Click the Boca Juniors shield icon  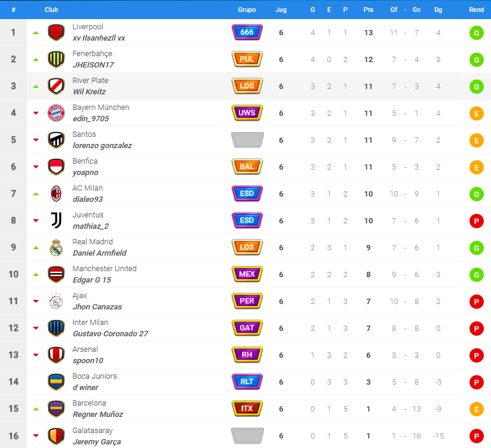(x=56, y=382)
